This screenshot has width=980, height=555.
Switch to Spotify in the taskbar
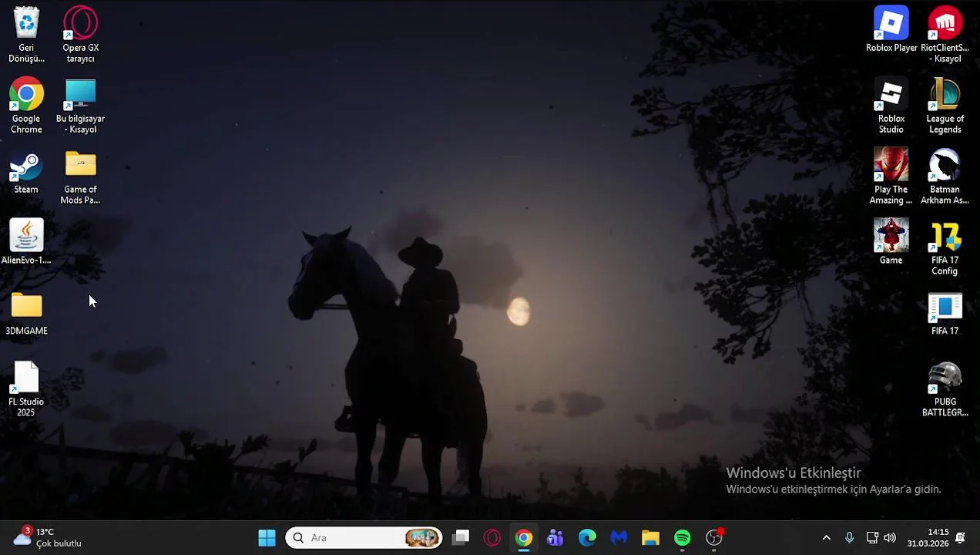pos(683,538)
